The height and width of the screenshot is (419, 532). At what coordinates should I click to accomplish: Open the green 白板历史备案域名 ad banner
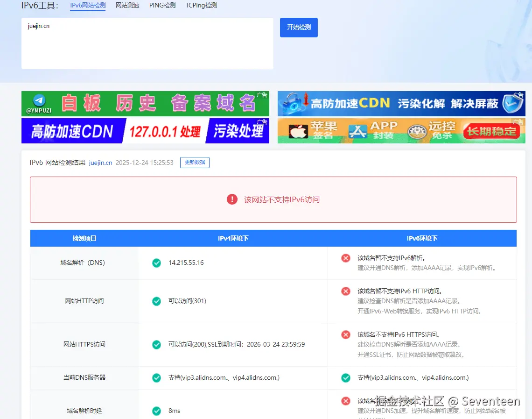point(145,104)
